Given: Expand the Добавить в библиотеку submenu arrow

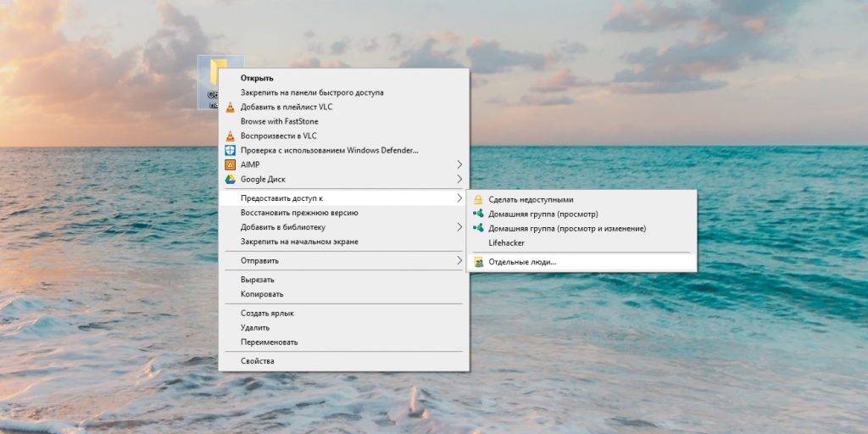Looking at the screenshot, I should coord(460,227).
